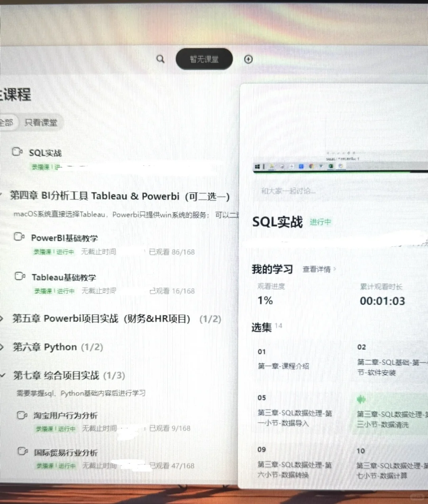The image size is (428, 504).
Task: Open the SQL实战 course in the list
Action: point(45,153)
